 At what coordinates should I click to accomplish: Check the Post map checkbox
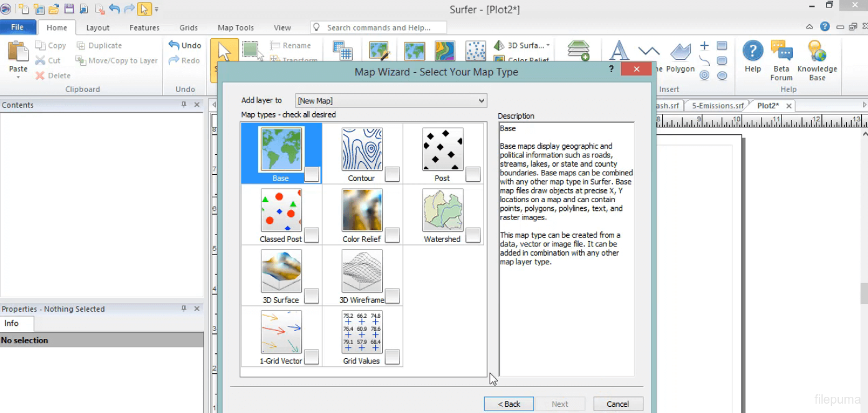tap(473, 174)
